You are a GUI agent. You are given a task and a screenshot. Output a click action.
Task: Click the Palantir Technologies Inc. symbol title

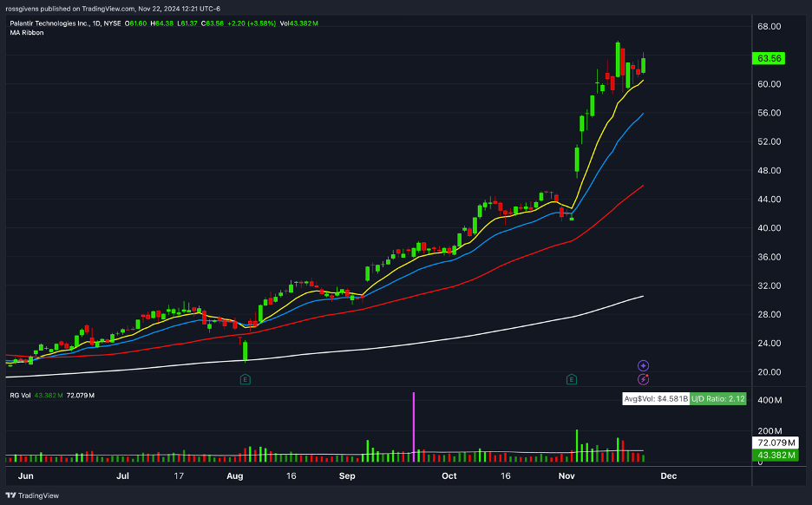click(x=49, y=23)
